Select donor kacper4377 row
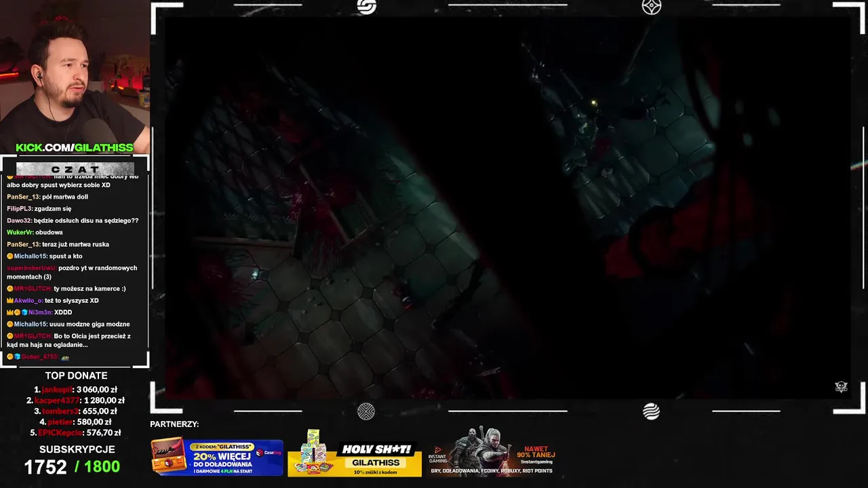This screenshot has height=488, width=868. pyautogui.click(x=76, y=401)
